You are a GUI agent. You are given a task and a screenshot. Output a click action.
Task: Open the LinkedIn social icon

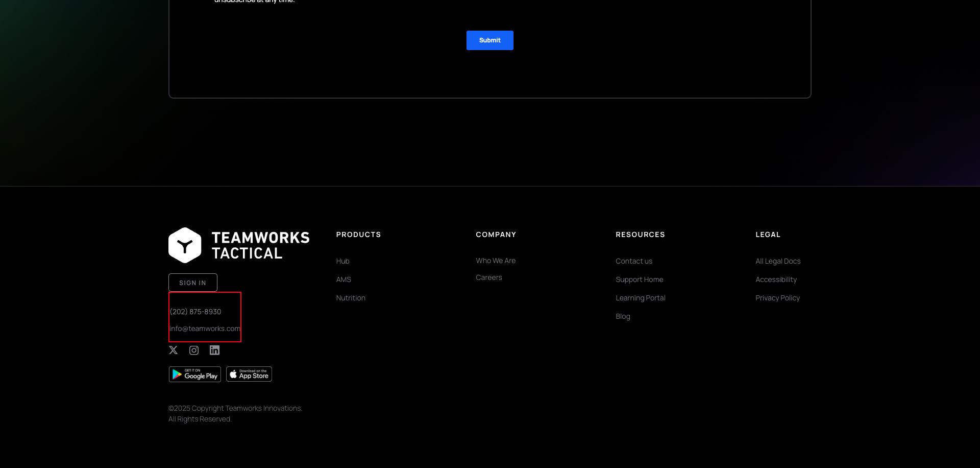click(x=214, y=350)
